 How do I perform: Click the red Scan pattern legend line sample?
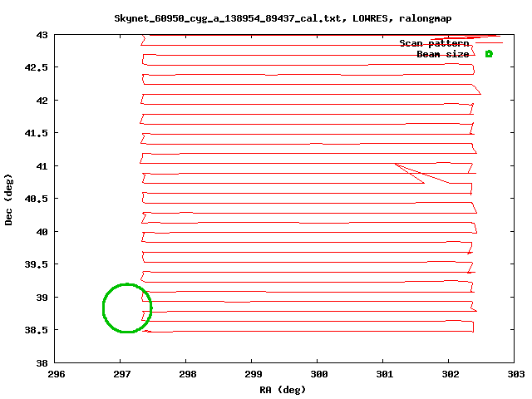pos(488,42)
